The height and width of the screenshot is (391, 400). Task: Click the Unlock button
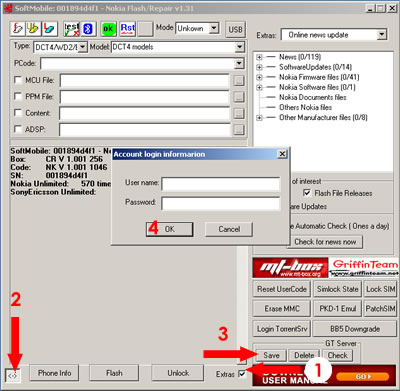tap(178, 373)
